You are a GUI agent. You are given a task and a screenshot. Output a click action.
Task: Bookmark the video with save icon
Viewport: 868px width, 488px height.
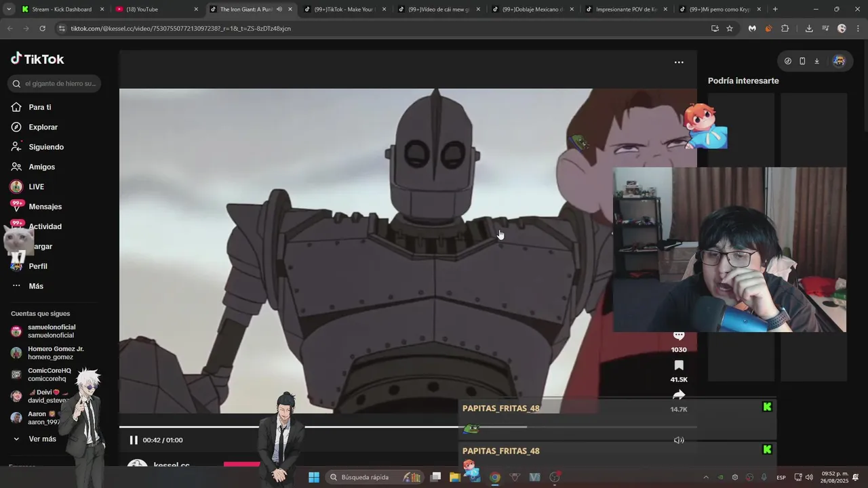(x=679, y=366)
